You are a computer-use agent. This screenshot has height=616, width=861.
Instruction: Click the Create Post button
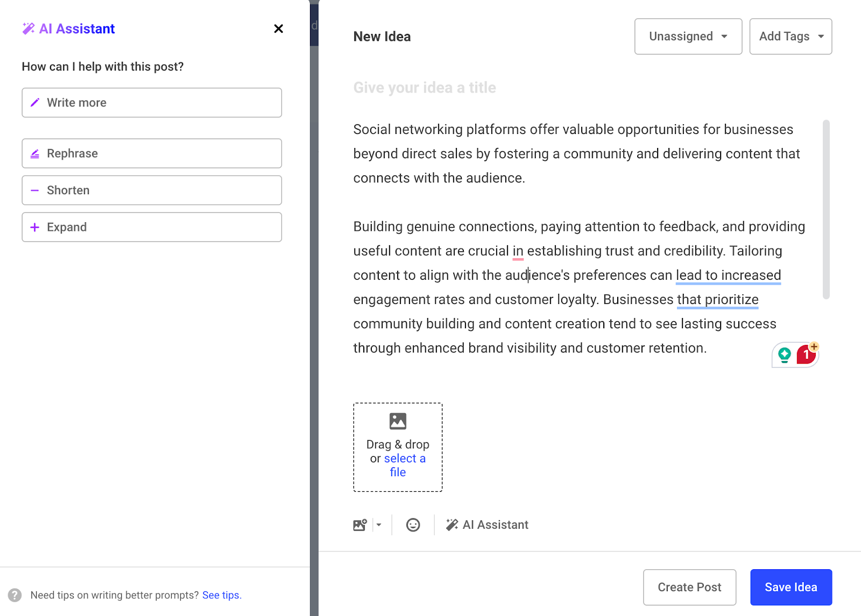(689, 587)
